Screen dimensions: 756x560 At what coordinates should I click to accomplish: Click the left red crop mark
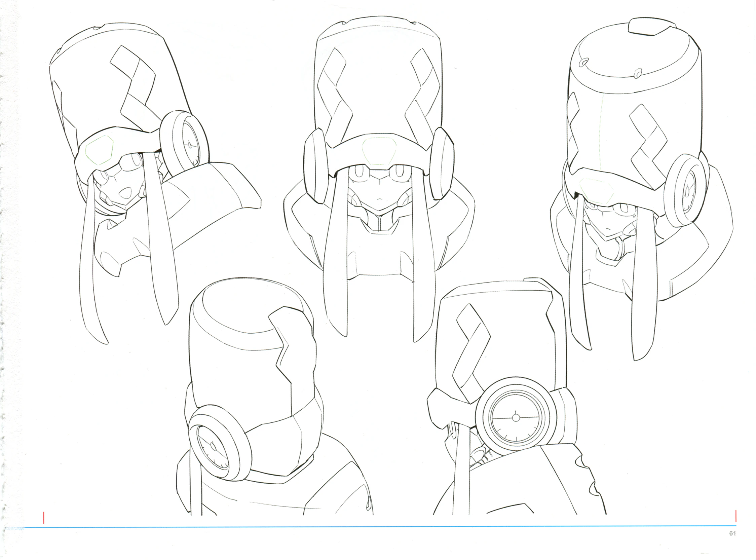(44, 517)
